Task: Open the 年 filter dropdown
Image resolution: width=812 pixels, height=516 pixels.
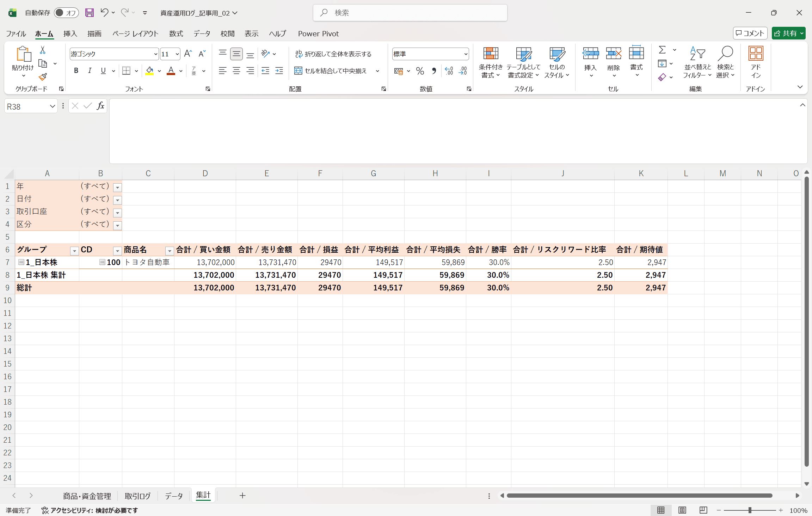Action: coord(118,188)
